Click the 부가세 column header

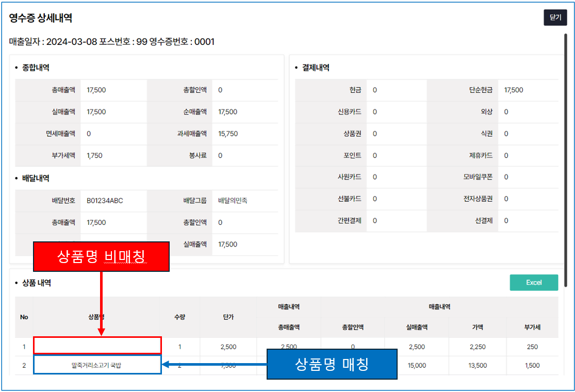(532, 327)
